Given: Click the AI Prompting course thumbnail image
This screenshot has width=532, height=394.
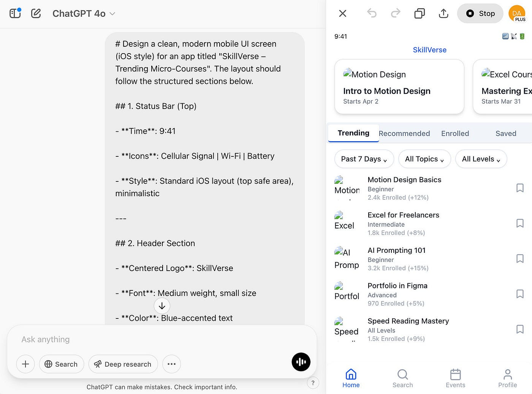Looking at the screenshot, I should tap(347, 258).
